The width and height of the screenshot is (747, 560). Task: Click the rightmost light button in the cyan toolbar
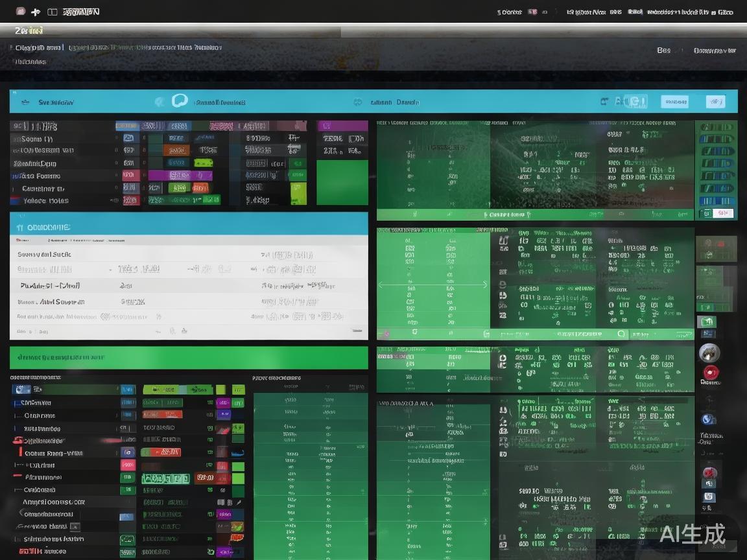click(x=715, y=101)
